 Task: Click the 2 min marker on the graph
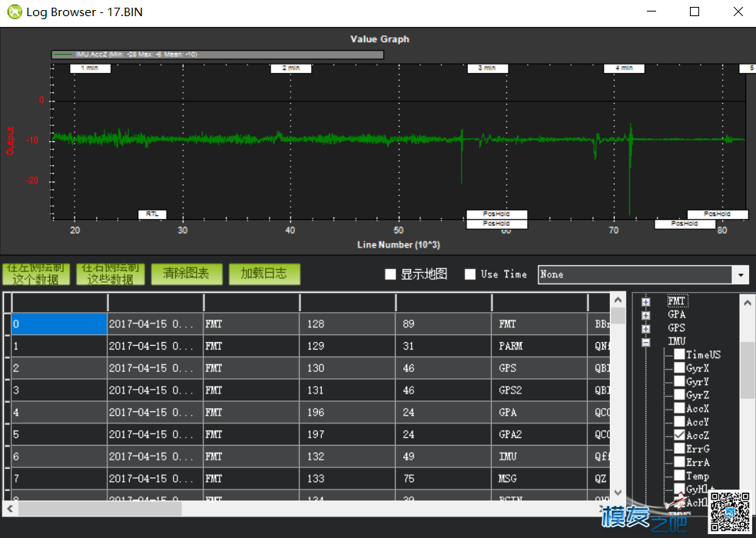[290, 68]
